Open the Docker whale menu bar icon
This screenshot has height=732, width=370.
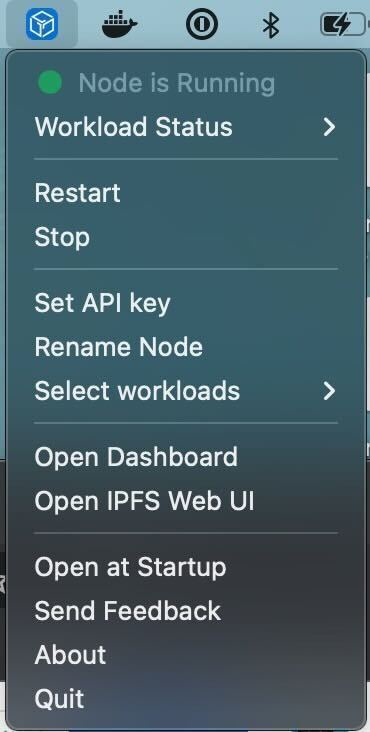tap(119, 24)
